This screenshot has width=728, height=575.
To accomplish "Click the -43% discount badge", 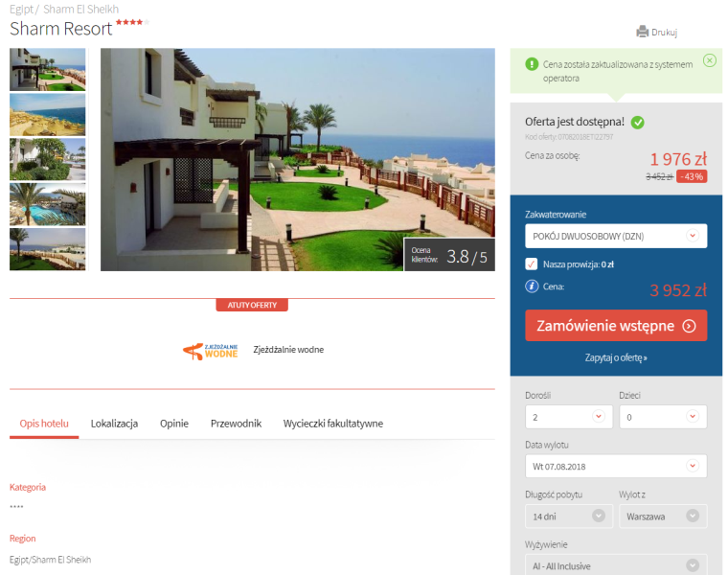I will 692,177.
